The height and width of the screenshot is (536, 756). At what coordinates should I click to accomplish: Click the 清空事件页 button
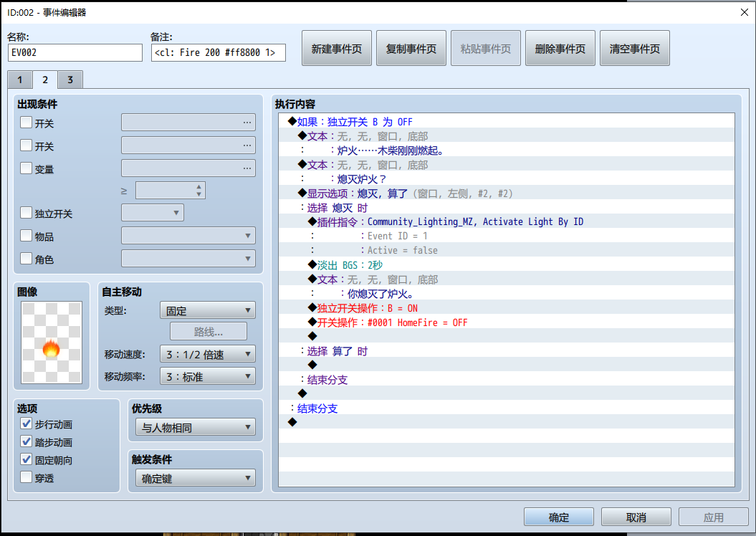[x=634, y=48]
